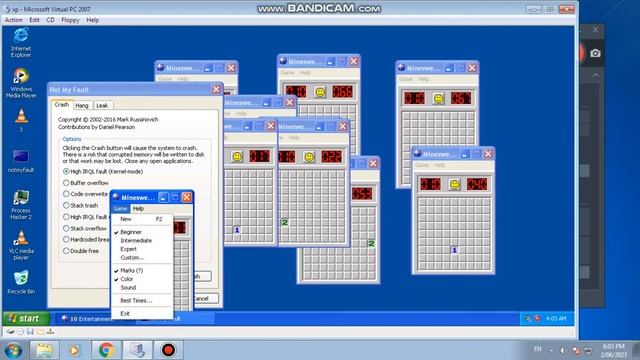Click revealed 1 cell in Minesweeper showing 040
Viewport: 640px width, 360px height.
coord(454,250)
